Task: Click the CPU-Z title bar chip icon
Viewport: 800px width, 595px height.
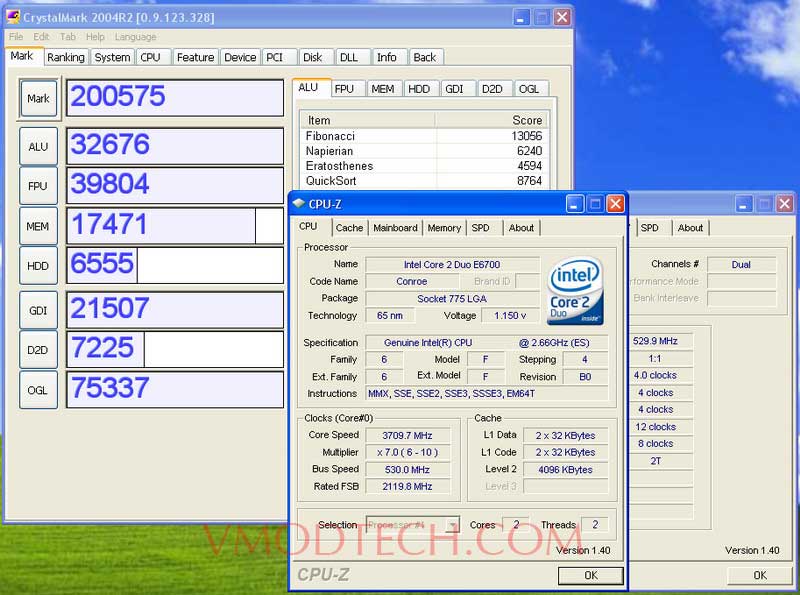Action: 298,204
